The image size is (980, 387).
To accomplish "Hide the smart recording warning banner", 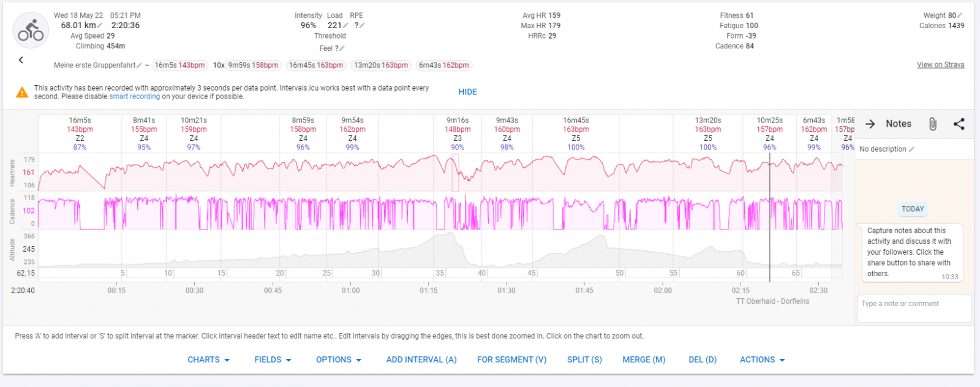I will pos(467,92).
